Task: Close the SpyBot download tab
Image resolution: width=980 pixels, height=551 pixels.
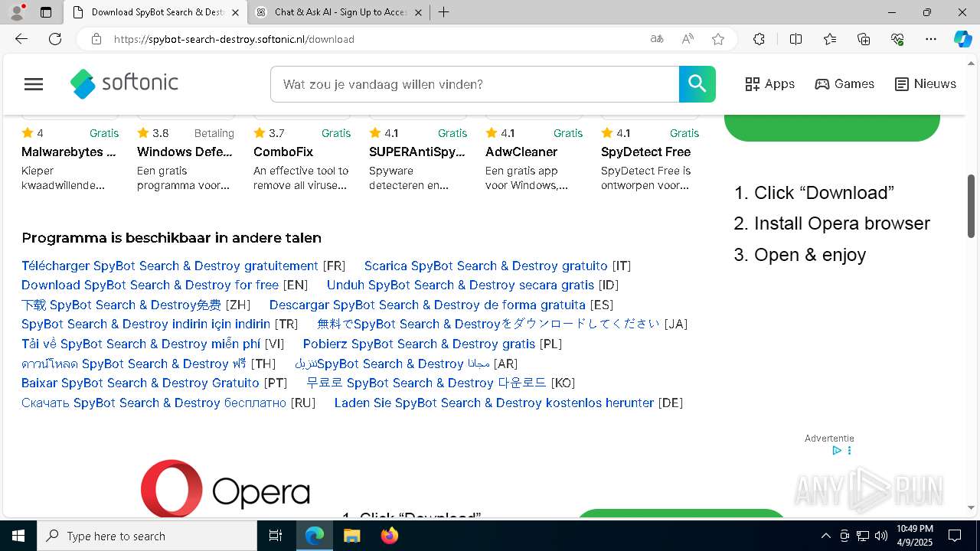Action: pos(235,12)
